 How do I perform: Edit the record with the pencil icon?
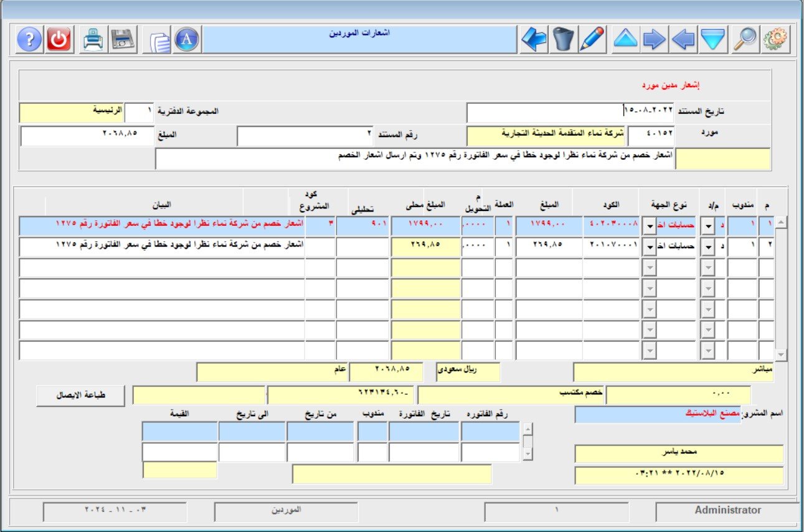coord(592,40)
